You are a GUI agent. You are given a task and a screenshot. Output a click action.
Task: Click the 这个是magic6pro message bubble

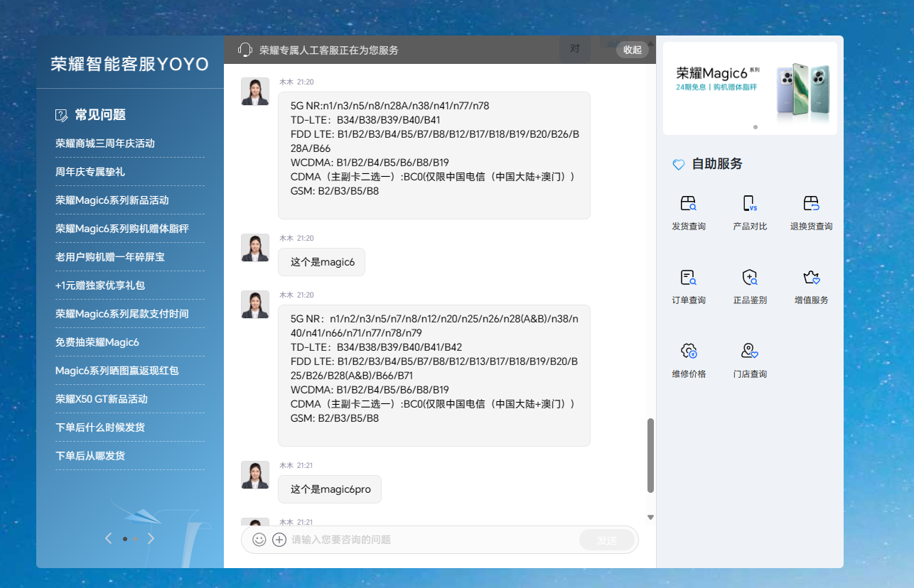pyautogui.click(x=329, y=489)
